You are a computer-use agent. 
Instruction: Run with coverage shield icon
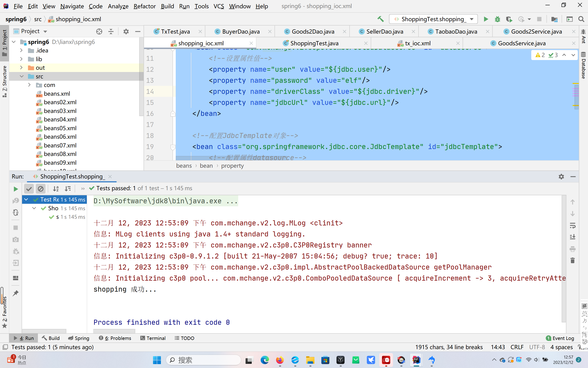[509, 19]
